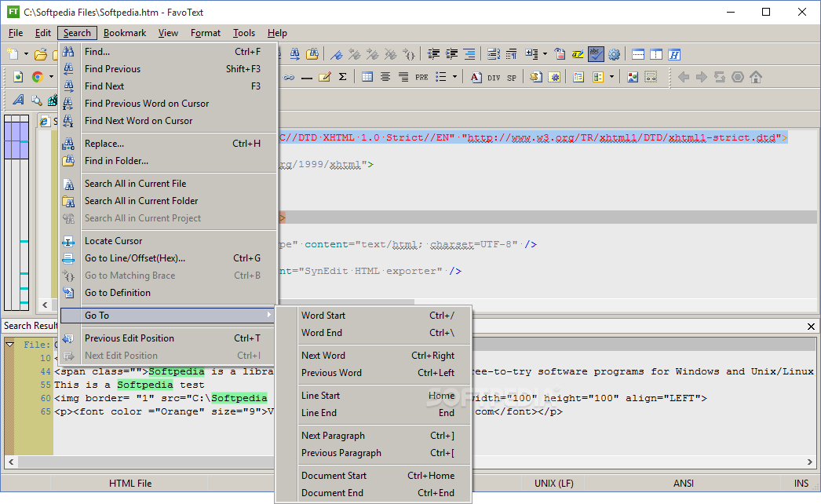Viewport: 821px width, 504px height.
Task: Click the magnifier document icon
Action: click(36, 100)
